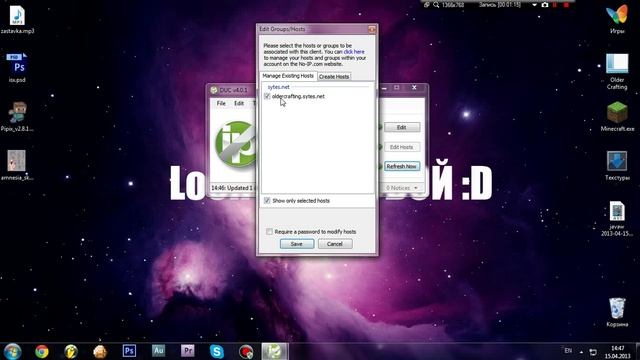This screenshot has width=640, height=360.
Task: Toggle Show only selected hosts
Action: (267, 200)
